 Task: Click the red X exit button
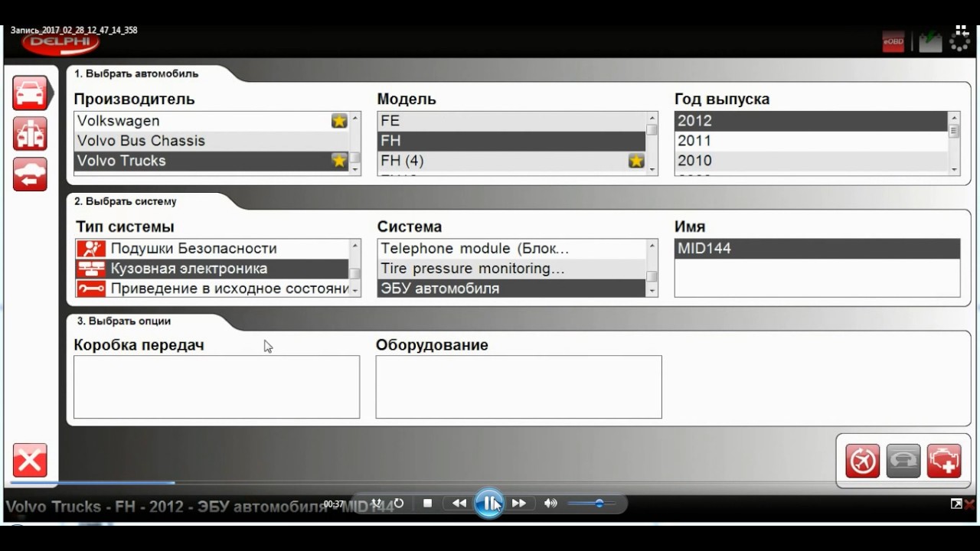click(x=30, y=461)
